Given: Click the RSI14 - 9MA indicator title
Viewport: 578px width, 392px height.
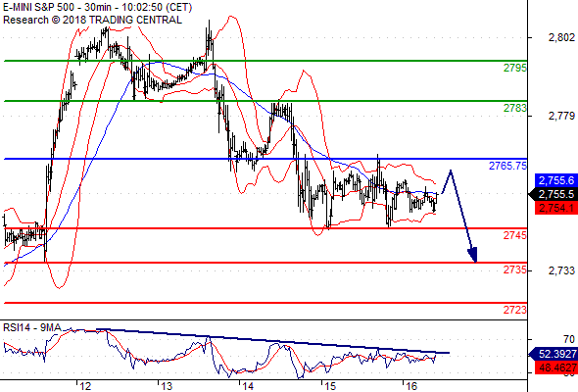Looking at the screenshot, I should 32,327.
